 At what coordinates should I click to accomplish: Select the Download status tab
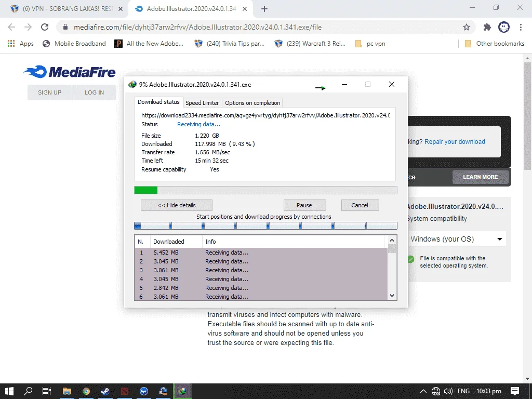coord(158,102)
